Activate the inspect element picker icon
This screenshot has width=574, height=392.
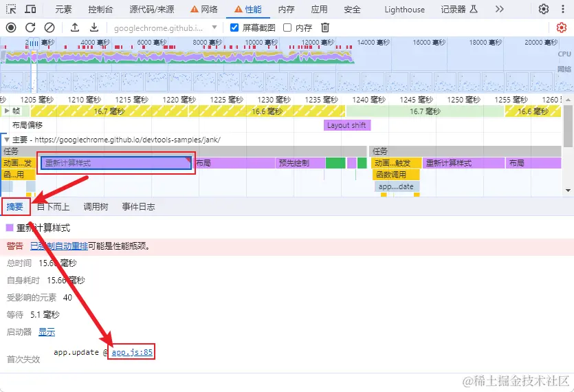(11, 9)
